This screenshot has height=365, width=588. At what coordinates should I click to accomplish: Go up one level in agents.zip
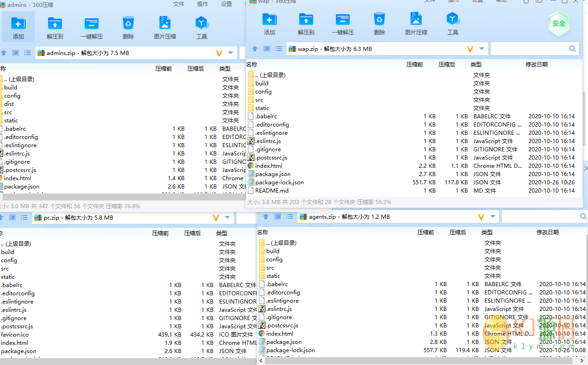click(266, 216)
